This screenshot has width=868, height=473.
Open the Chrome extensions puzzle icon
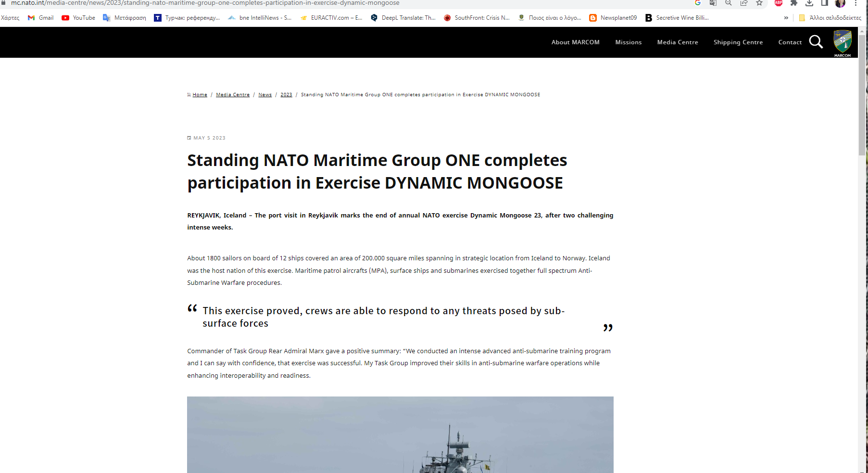coord(794,3)
